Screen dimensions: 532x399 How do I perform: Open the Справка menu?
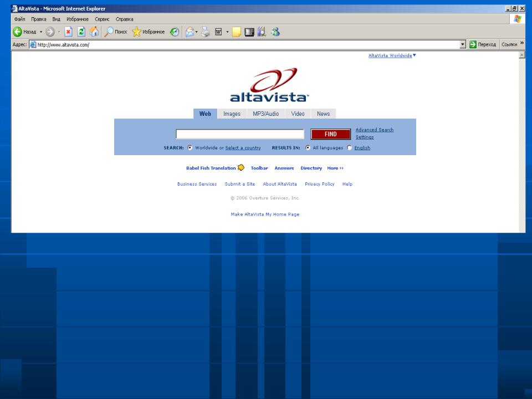pos(125,19)
